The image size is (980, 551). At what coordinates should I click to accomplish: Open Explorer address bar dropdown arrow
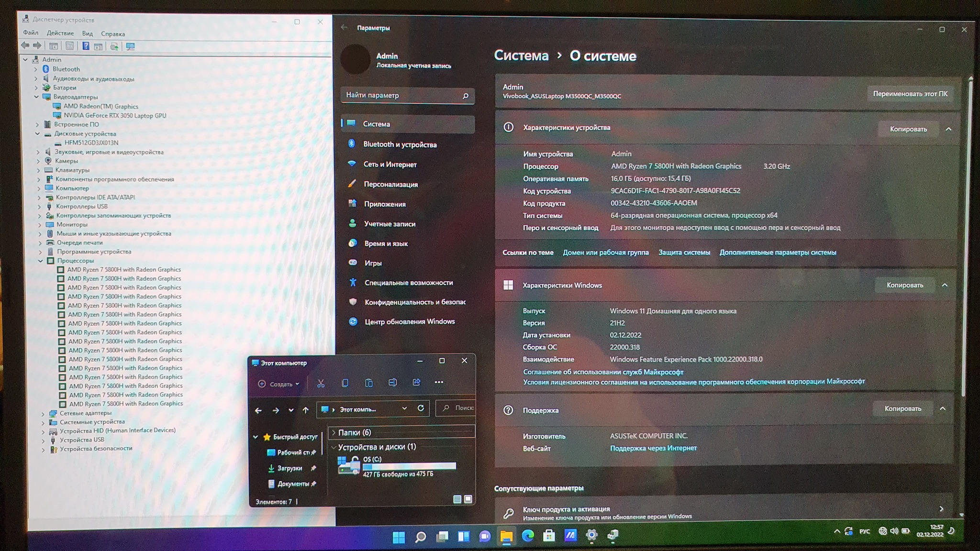click(x=404, y=408)
